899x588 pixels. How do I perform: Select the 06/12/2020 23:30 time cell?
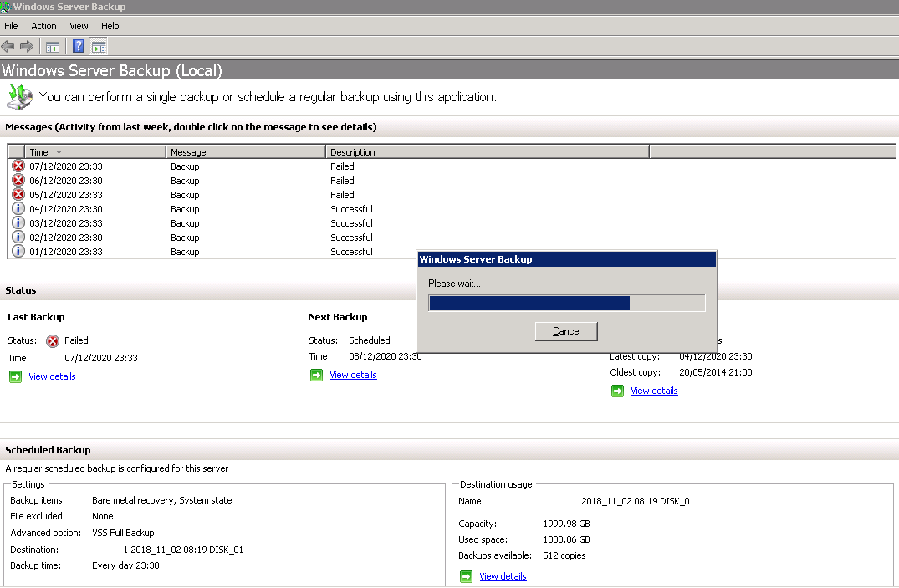coord(66,181)
